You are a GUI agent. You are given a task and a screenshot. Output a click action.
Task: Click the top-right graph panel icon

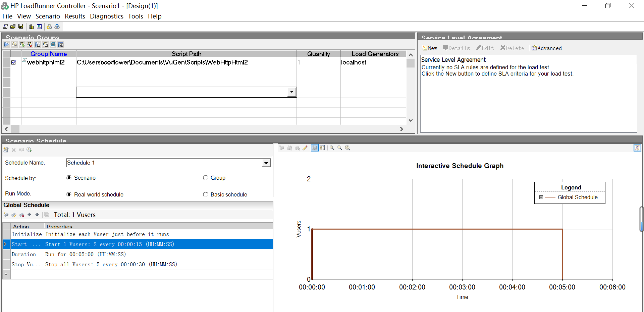[x=637, y=148]
